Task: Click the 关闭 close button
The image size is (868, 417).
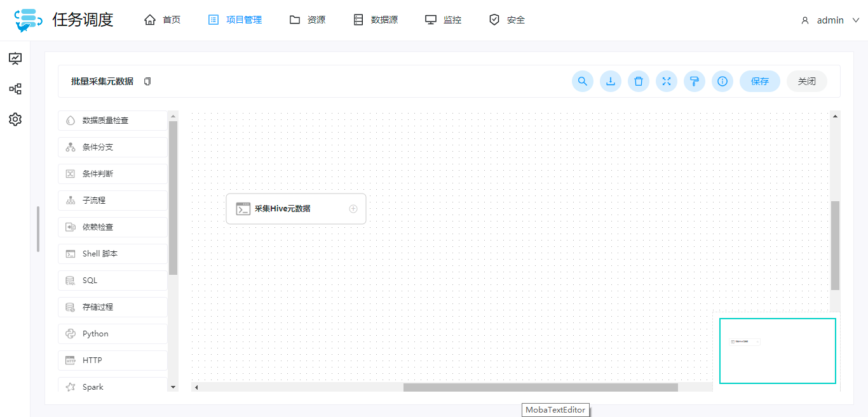Action: 806,81
